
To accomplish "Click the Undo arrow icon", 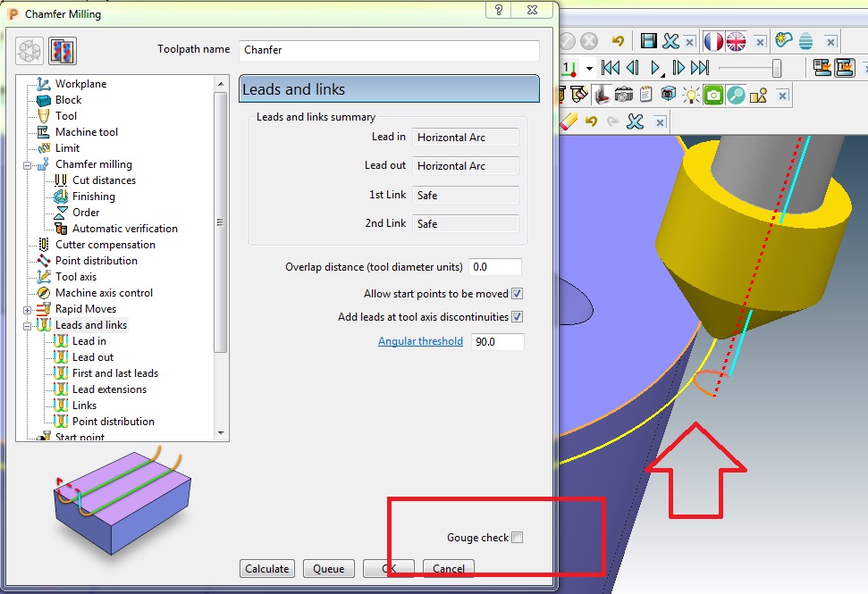I will pos(618,41).
